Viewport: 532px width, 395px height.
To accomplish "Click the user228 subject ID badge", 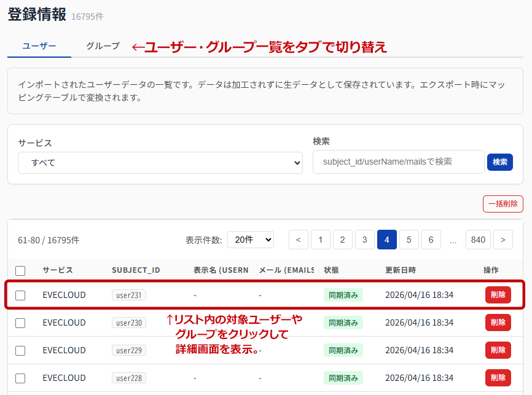I will tap(129, 378).
